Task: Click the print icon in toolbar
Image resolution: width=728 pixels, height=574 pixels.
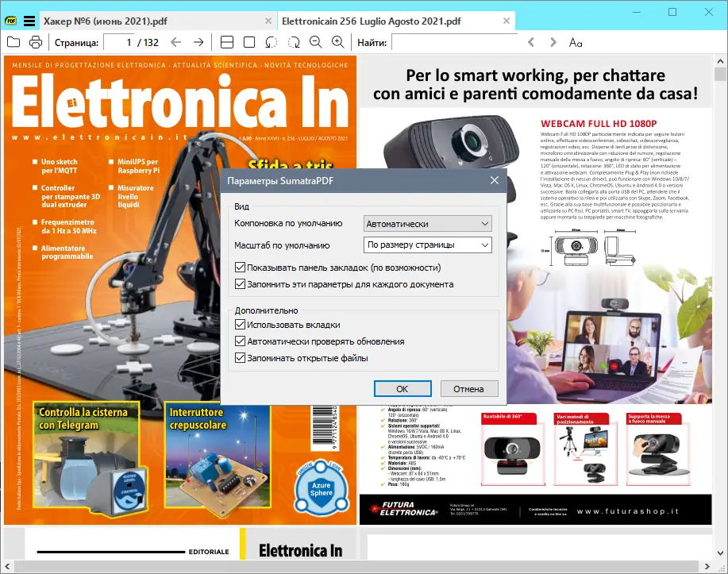Action: tap(36, 42)
